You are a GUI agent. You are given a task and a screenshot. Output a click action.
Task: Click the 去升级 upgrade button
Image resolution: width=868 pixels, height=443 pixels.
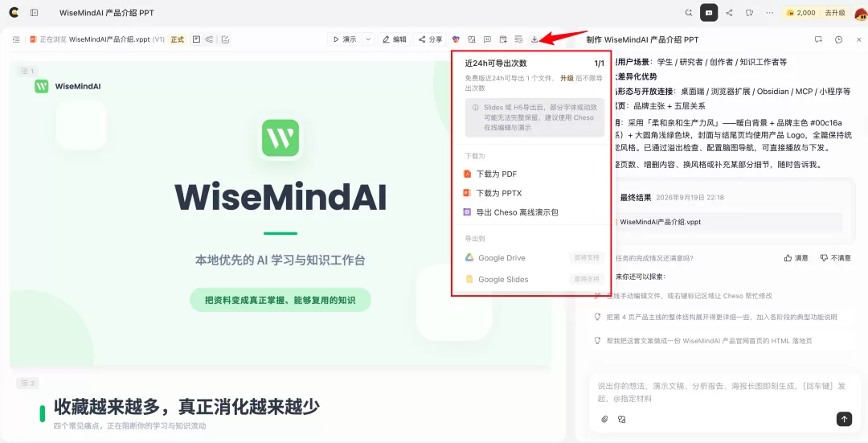click(835, 12)
